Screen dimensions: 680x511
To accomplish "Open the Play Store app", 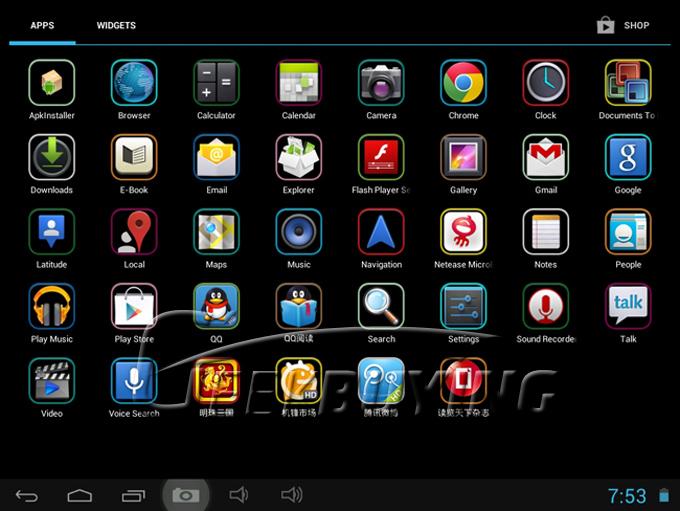I will pyautogui.click(x=134, y=306).
